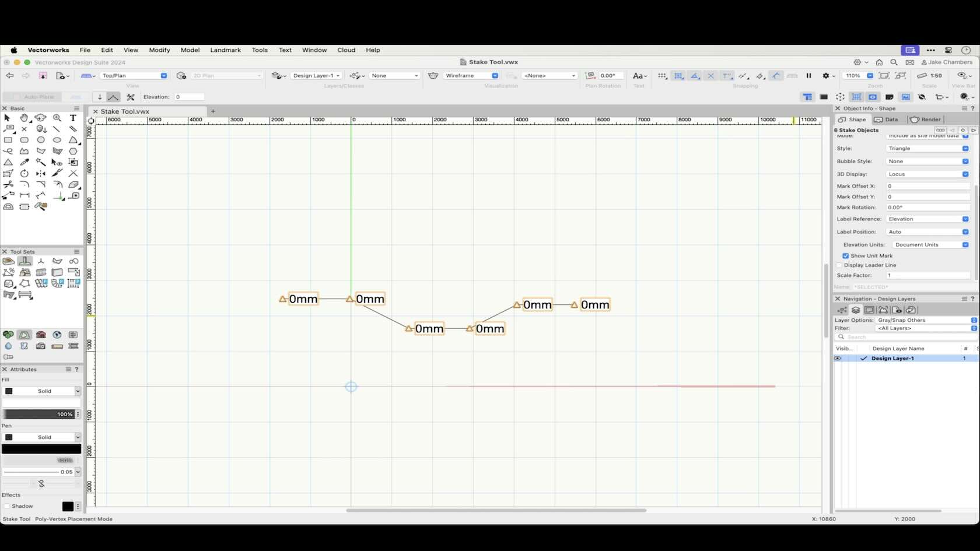Choose the Text tool in Basic palette
Screen dimensions: 980x551
tap(73, 118)
